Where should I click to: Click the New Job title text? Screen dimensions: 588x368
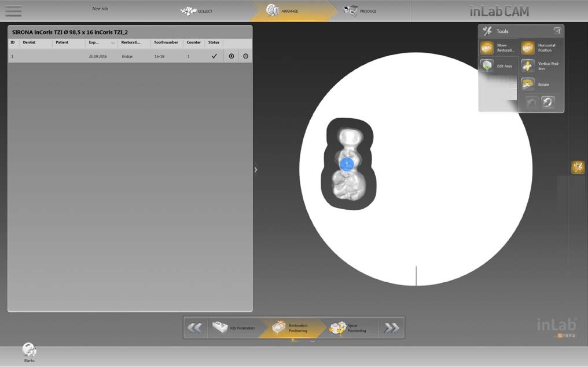[x=100, y=8]
